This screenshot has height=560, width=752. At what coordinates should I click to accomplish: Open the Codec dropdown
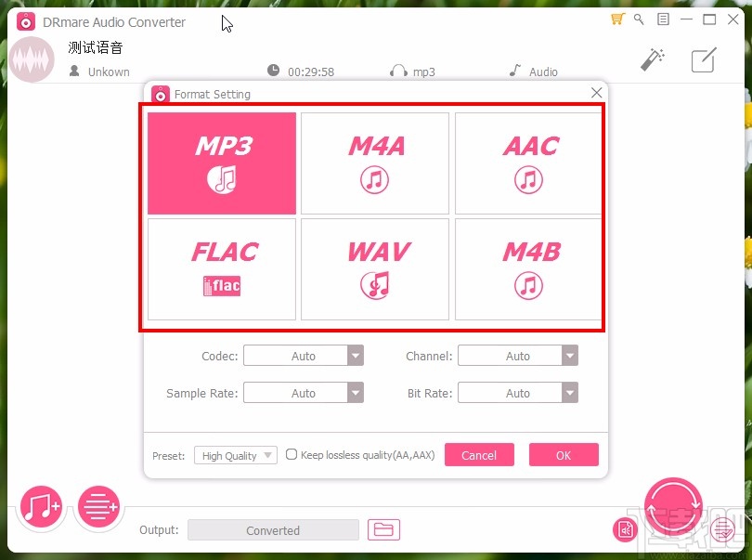[304, 355]
